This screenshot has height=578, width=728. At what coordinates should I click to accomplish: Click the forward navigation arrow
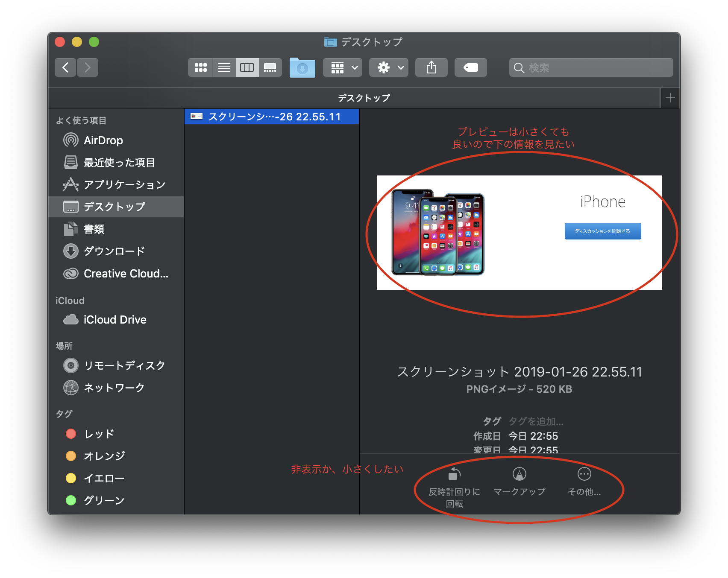click(88, 67)
